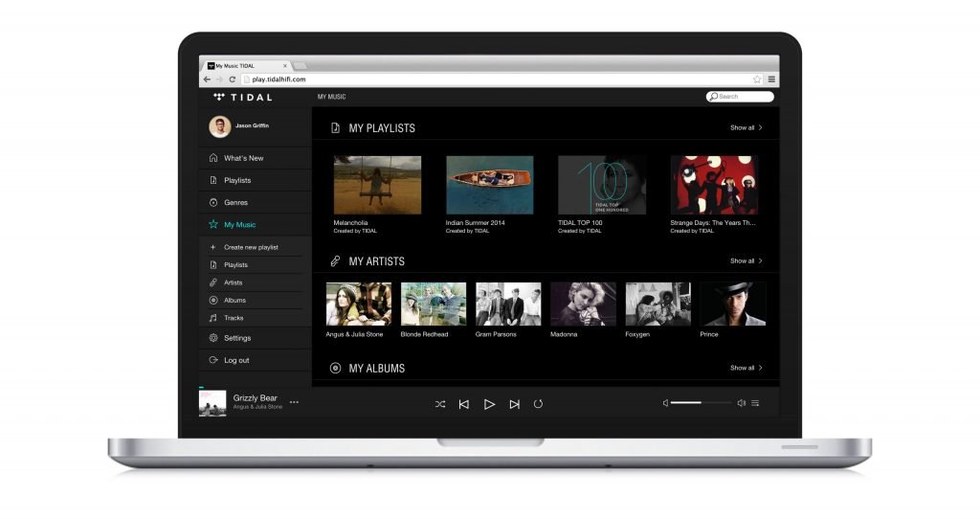Image resolution: width=980 pixels, height=519 pixels.
Task: Click the search field
Action: point(744,97)
